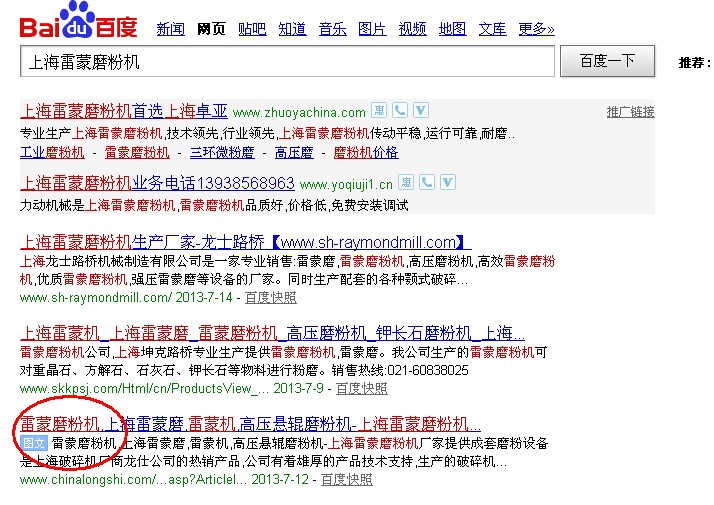Open the 高压磨 sublink
This screenshot has height=505, width=714.
pos(294,152)
